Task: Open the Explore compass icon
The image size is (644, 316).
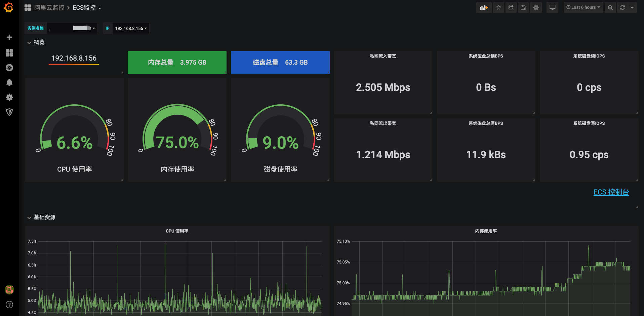Action: [9, 68]
